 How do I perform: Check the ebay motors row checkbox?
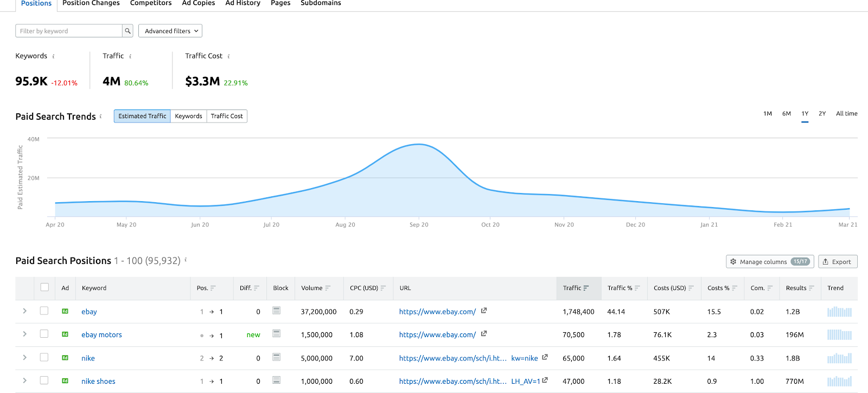click(44, 334)
